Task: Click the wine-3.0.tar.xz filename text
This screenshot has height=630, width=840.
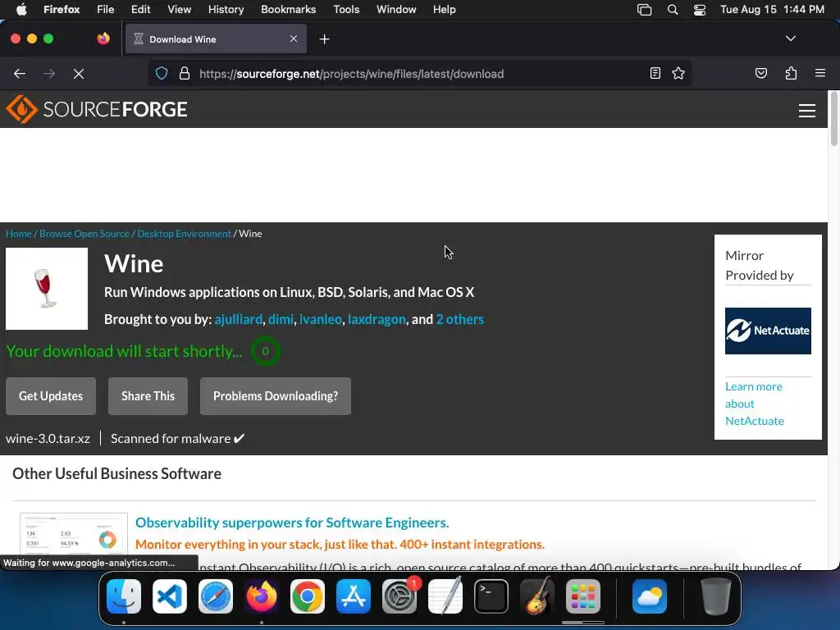Action: point(48,438)
